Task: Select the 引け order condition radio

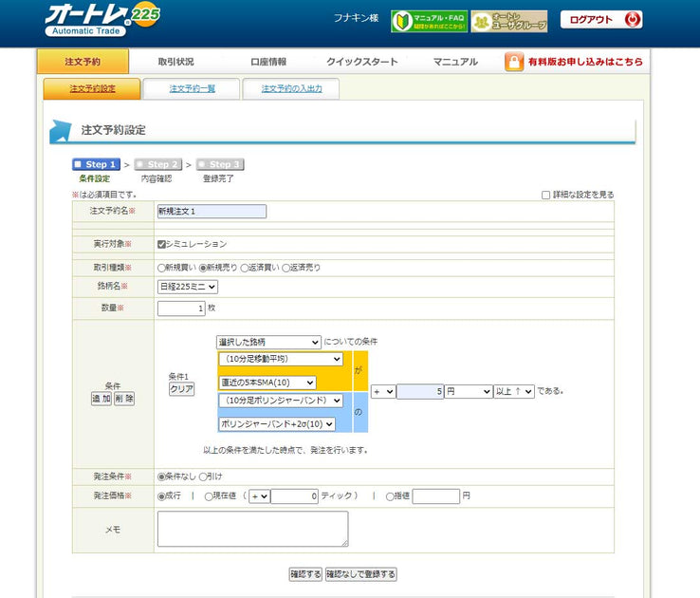Action: point(204,476)
